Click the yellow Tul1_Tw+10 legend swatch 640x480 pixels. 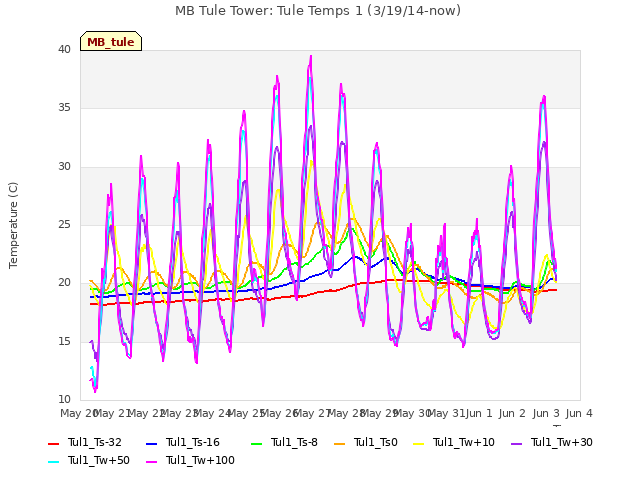(x=418, y=444)
